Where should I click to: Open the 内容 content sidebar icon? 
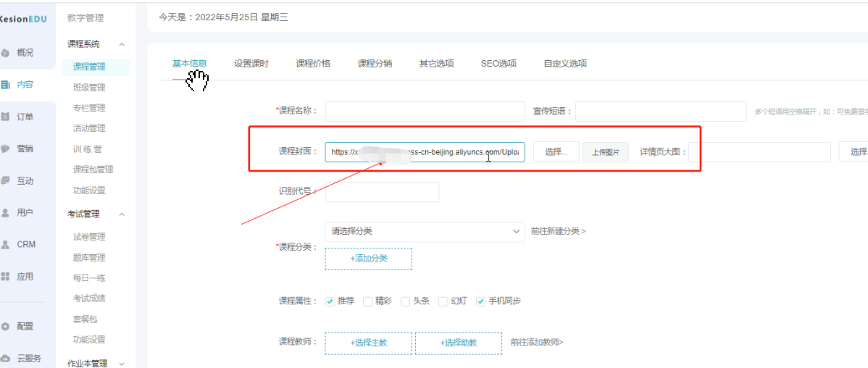[6, 85]
